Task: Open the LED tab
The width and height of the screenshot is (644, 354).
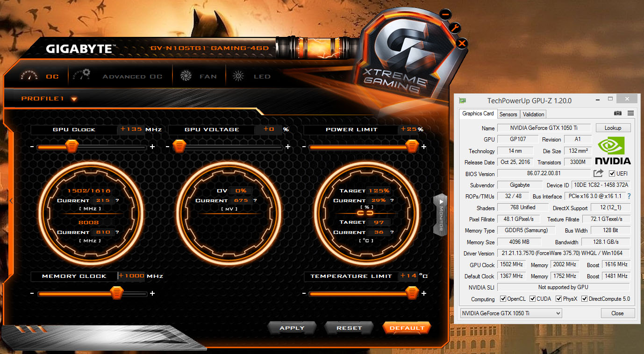Action: click(252, 76)
